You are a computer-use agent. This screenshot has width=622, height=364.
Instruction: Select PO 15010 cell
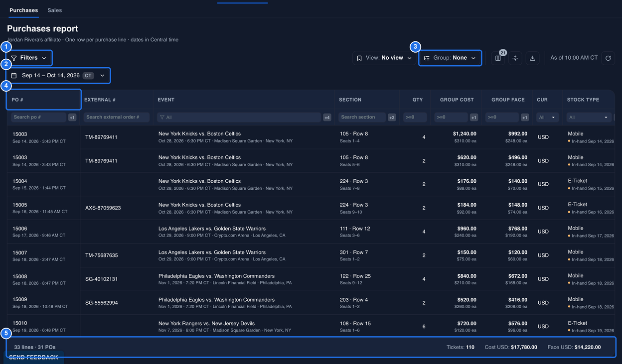click(43, 326)
